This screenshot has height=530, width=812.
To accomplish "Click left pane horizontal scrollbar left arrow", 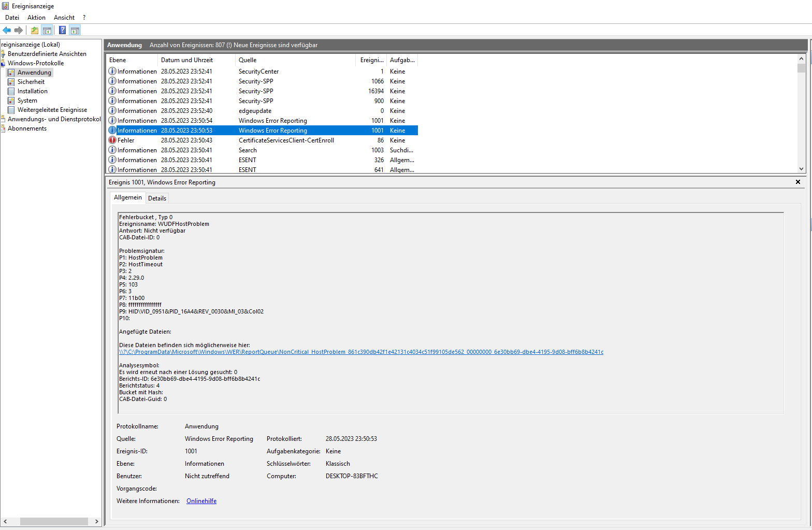I will [x=5, y=521].
